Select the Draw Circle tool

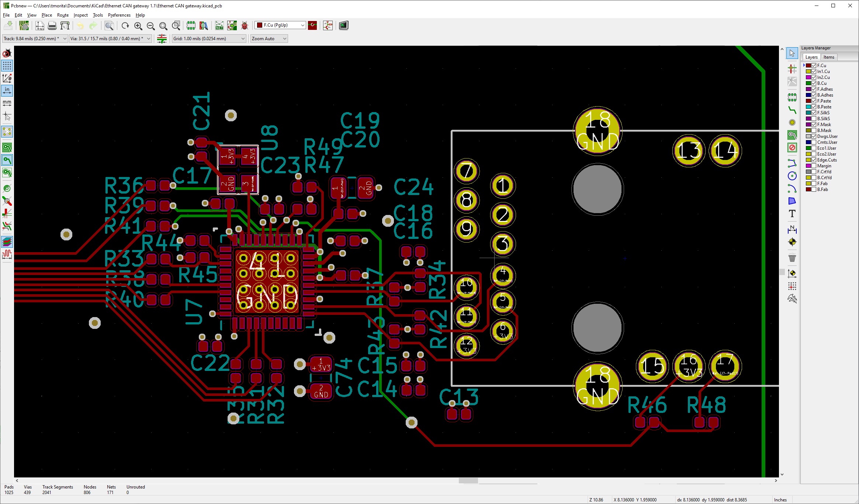pos(792,176)
